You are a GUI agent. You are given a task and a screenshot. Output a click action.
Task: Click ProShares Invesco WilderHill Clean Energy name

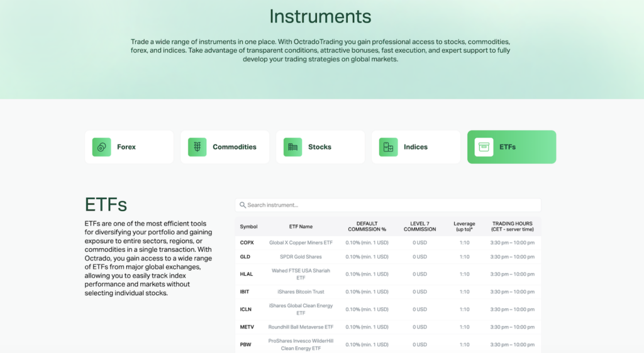[301, 345]
